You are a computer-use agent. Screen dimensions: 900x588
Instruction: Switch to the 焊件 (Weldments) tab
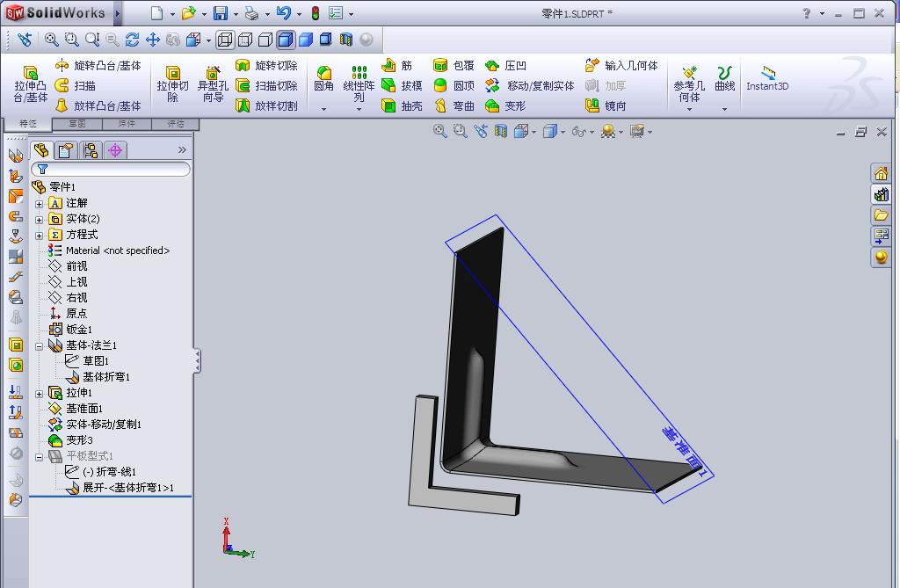tap(127, 124)
